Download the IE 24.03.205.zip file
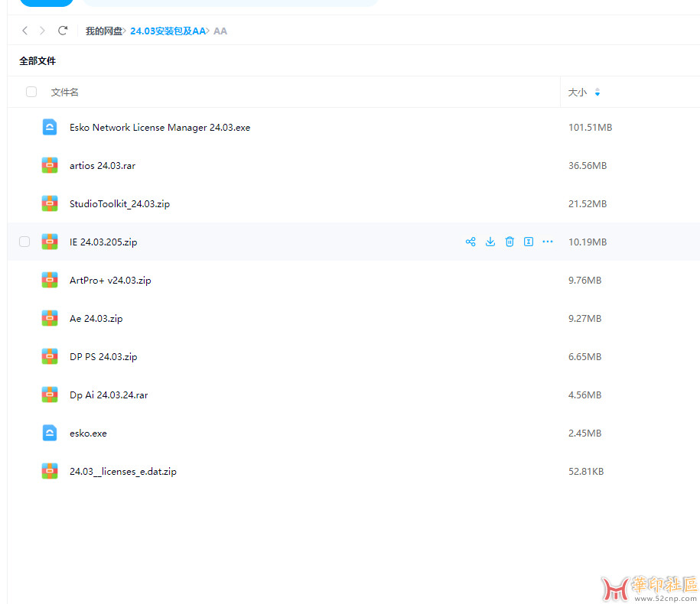 490,242
